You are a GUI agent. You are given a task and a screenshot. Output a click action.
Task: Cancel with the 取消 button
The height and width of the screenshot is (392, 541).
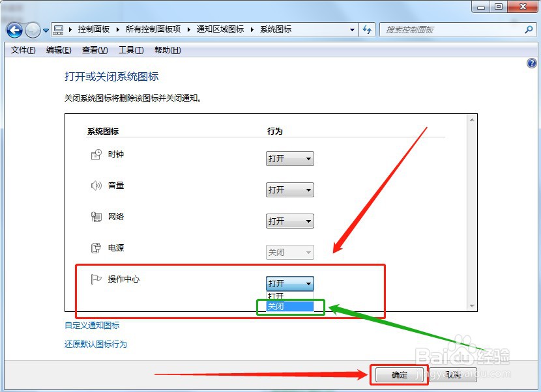click(x=452, y=375)
